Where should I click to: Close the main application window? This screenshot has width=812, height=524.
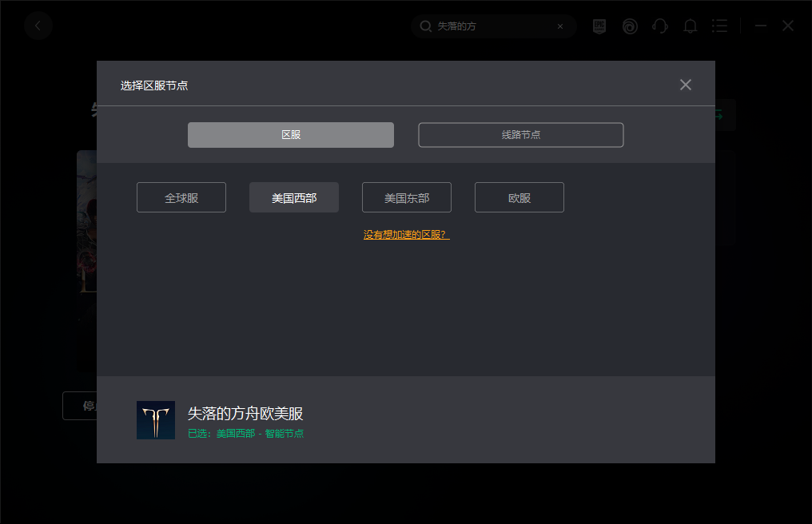tap(788, 26)
